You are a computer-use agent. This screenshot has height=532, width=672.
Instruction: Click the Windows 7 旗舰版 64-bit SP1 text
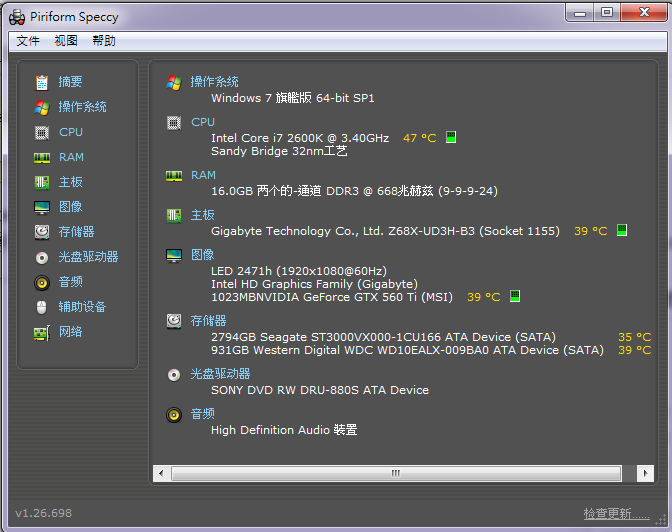293,98
